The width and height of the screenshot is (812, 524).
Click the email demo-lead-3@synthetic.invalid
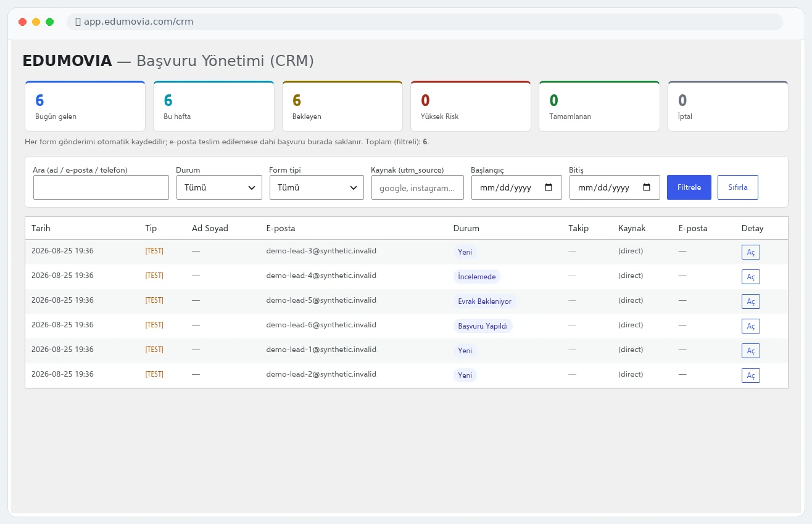[321, 251]
